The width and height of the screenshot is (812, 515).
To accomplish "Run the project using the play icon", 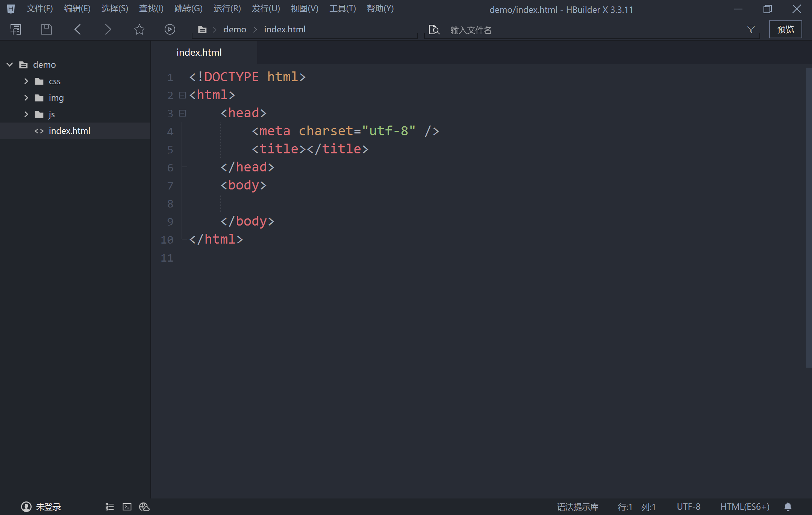I will [x=170, y=29].
